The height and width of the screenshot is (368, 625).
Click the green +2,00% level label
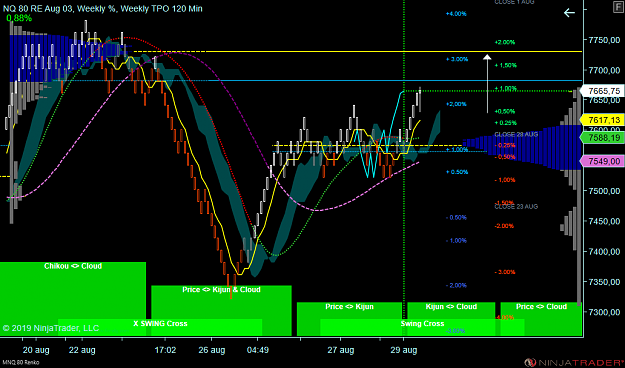(505, 42)
